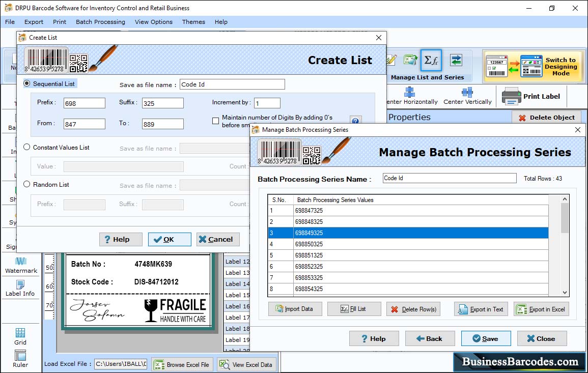Open the Themes menu

[x=193, y=22]
